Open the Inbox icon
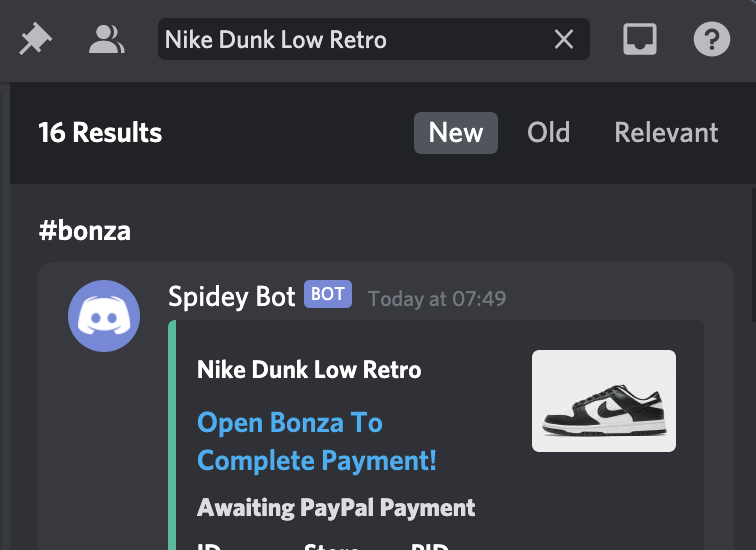 point(639,39)
